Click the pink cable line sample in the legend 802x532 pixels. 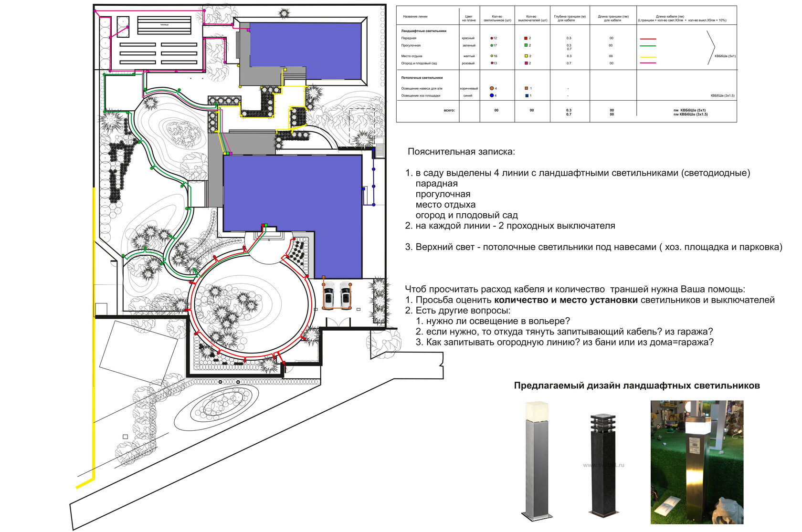pos(648,63)
